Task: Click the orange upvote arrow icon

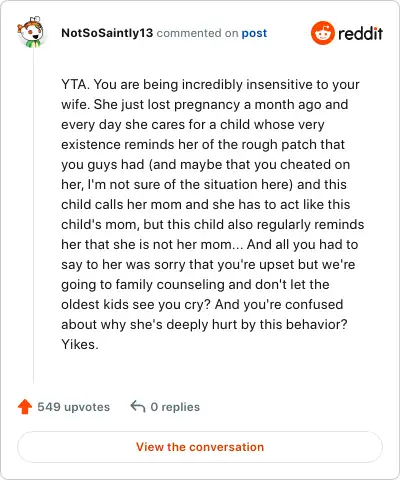Action: [x=25, y=407]
